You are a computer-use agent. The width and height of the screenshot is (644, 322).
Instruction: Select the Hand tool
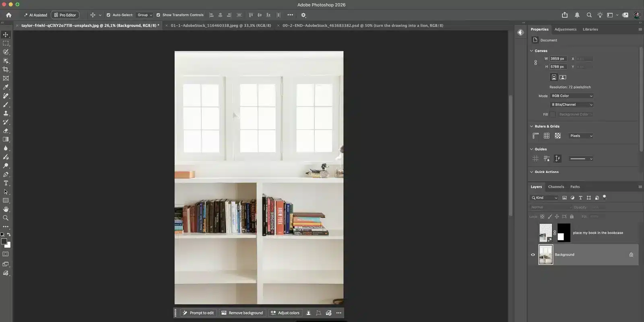6,209
